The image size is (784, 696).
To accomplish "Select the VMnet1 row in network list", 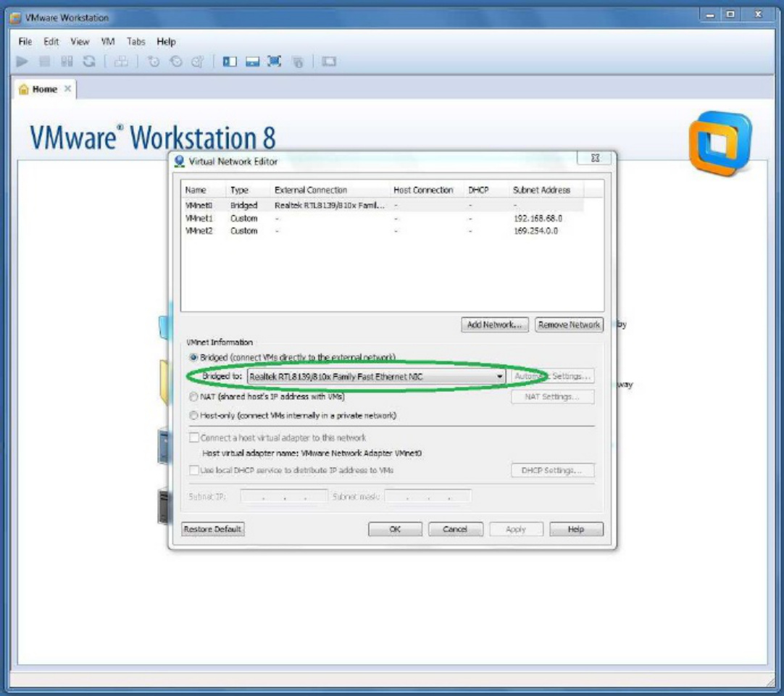I will [x=383, y=218].
